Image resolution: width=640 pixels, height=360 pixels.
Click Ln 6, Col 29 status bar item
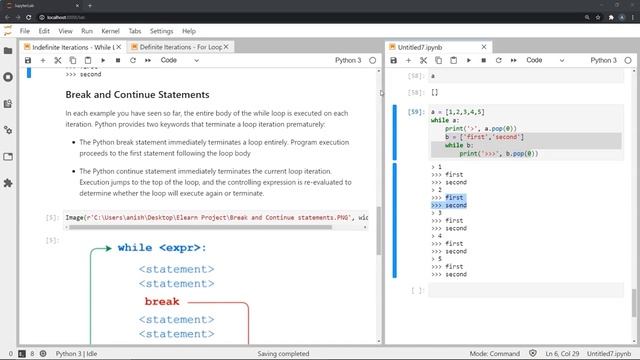(562, 353)
